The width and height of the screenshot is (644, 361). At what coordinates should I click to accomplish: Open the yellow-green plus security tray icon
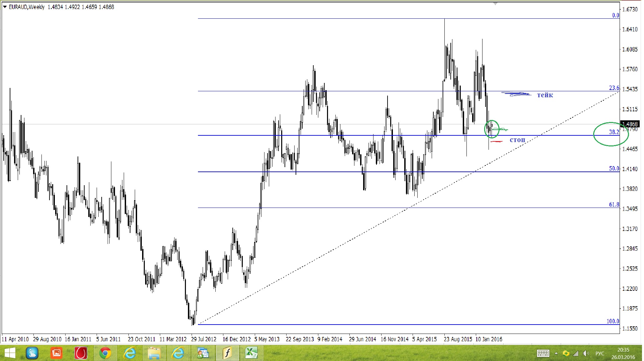point(566,353)
